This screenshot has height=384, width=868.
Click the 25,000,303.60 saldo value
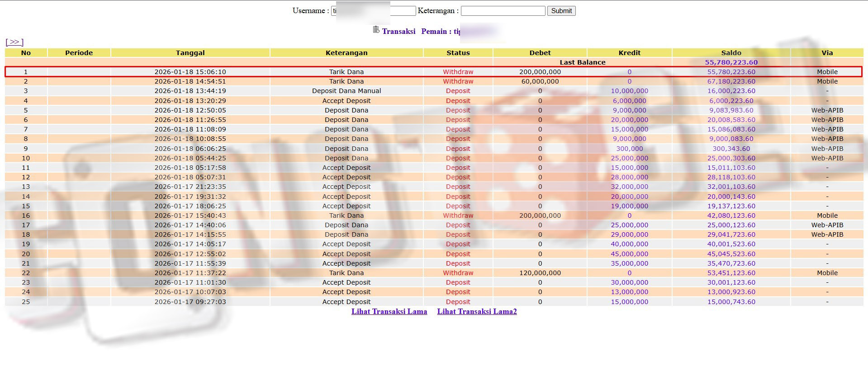[731, 158]
